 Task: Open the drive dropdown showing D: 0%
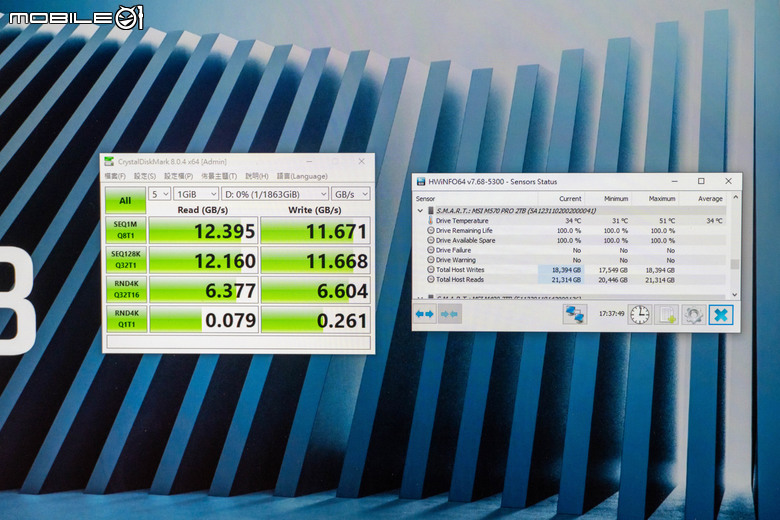pyautogui.click(x=275, y=194)
